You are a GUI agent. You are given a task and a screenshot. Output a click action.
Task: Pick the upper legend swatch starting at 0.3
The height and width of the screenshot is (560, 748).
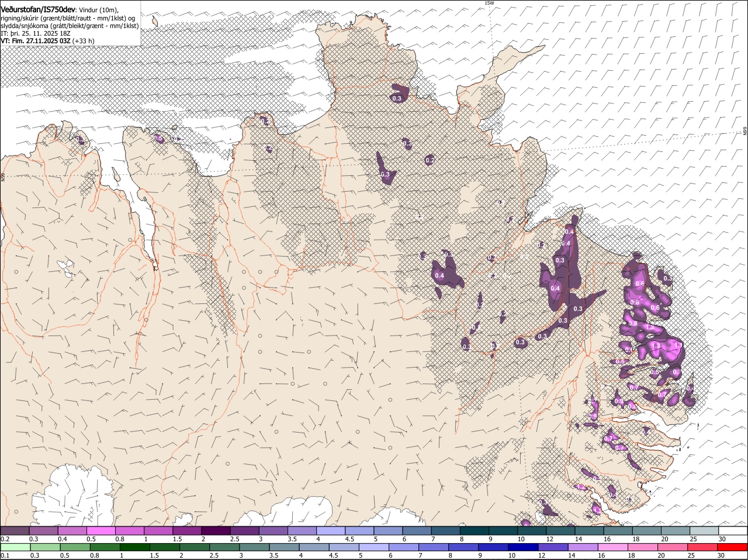coord(43,531)
